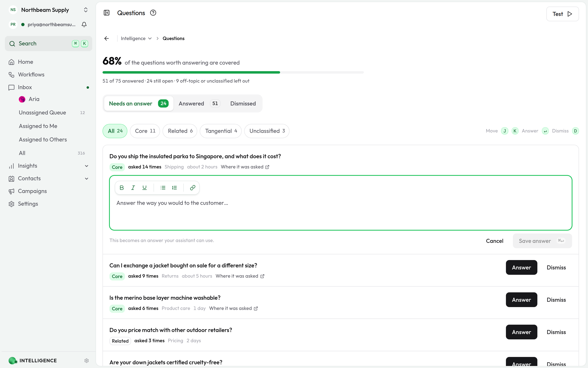Click the Test button
Screen dimensions: 588x368
click(562, 14)
